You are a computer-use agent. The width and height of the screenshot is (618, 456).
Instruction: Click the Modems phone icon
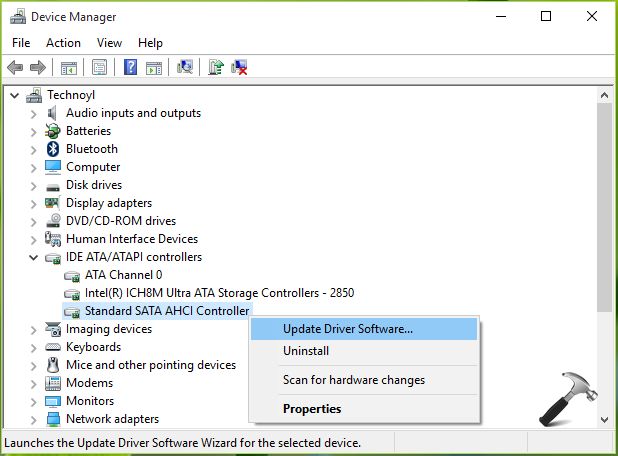(53, 383)
